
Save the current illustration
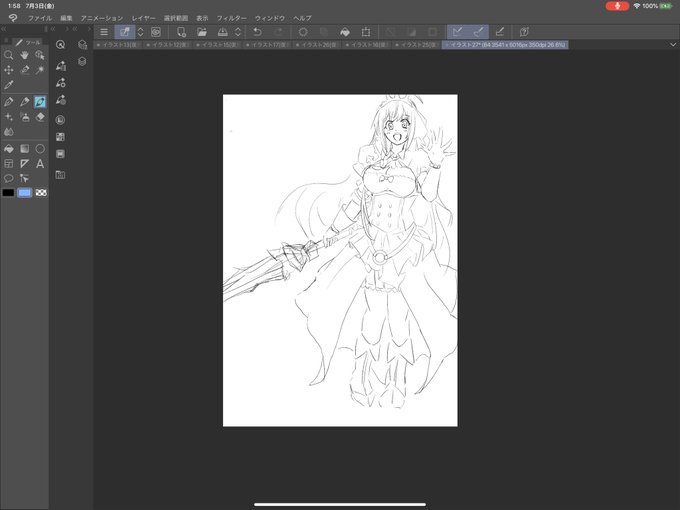pos(222,32)
